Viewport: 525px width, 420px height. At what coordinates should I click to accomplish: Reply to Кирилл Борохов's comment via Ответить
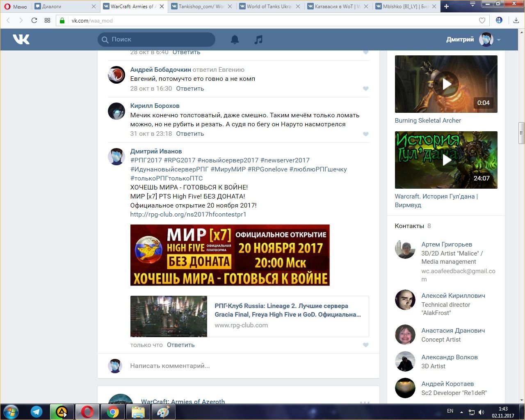point(190,134)
